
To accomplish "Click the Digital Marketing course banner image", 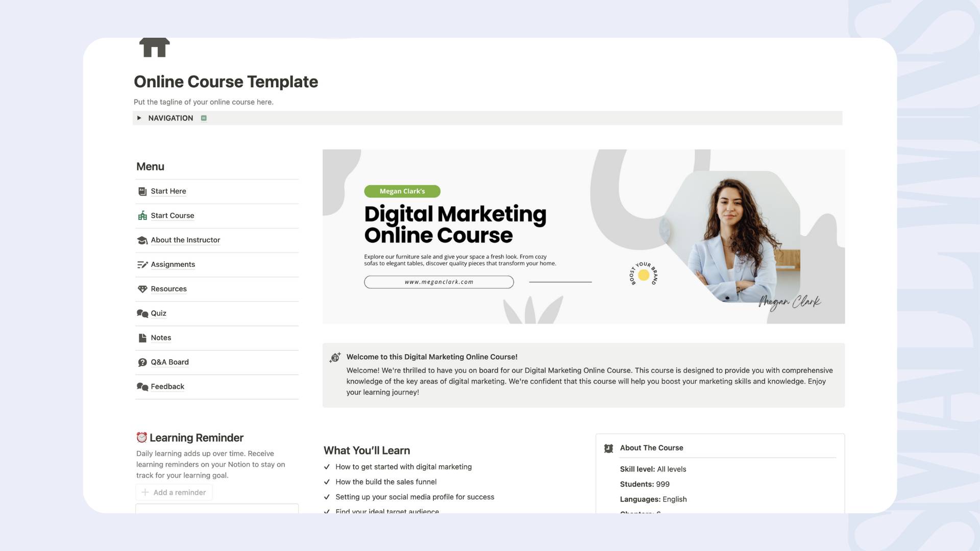I will point(583,236).
